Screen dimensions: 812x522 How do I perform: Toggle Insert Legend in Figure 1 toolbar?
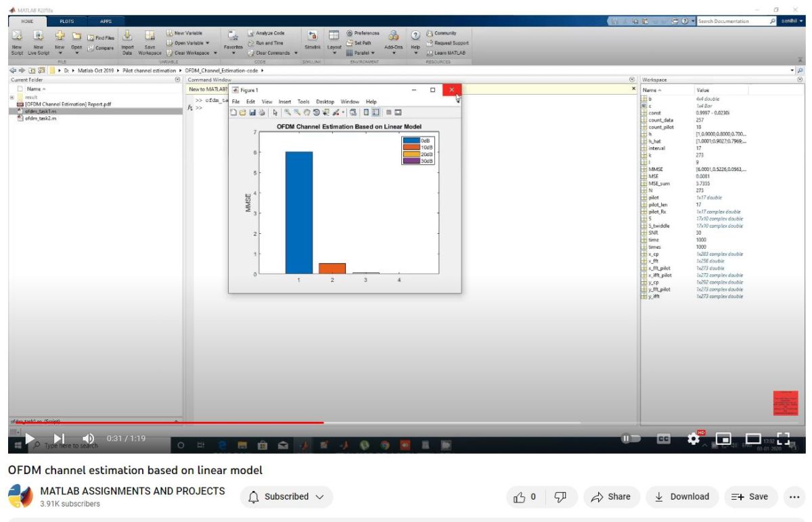[376, 112]
